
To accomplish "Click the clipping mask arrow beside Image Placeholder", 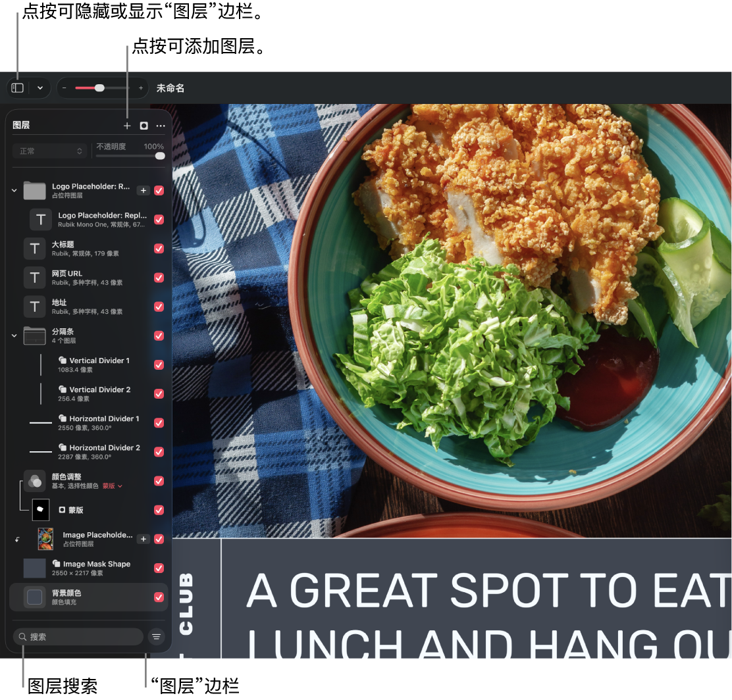I will (17, 539).
